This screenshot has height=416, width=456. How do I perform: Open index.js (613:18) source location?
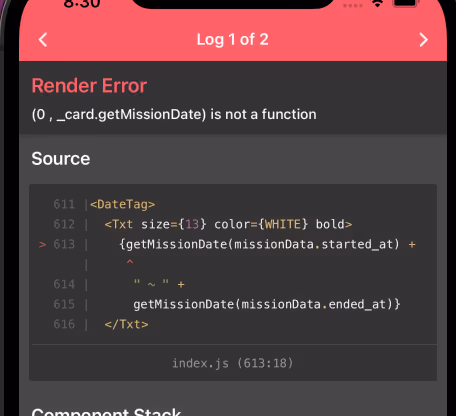(233, 363)
